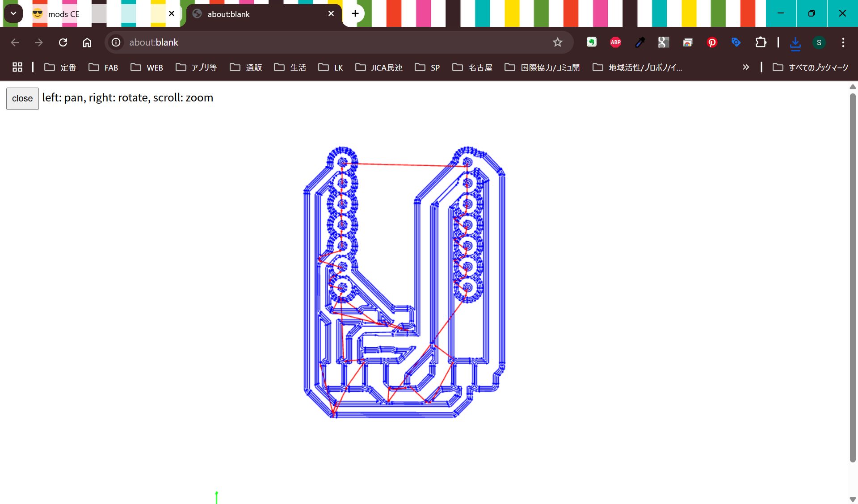Open the 地域活性/プロボノ bookmark folder
Screen dimensions: 858x504
click(x=637, y=67)
